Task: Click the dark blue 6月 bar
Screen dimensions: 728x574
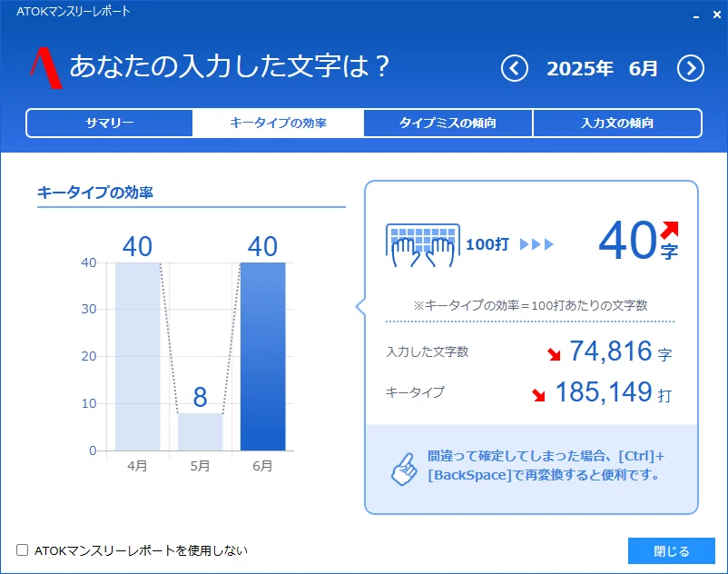Action: click(262, 357)
